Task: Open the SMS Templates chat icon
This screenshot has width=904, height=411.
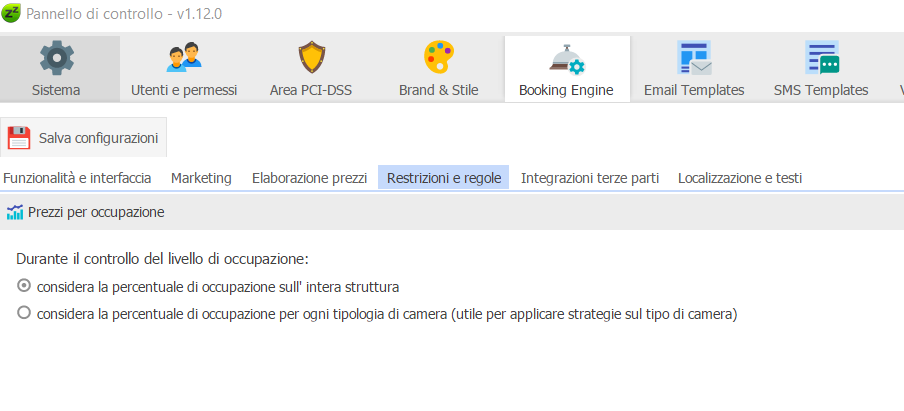Action: (x=822, y=58)
